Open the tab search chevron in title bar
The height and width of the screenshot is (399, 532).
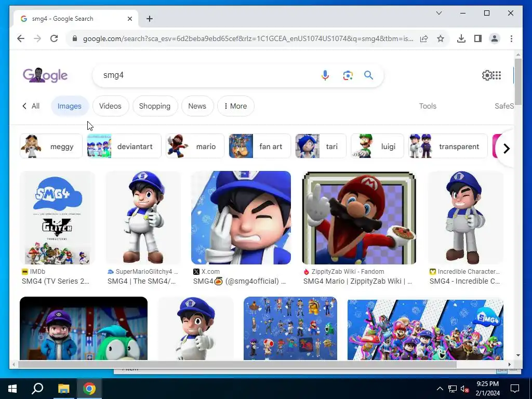438,13
